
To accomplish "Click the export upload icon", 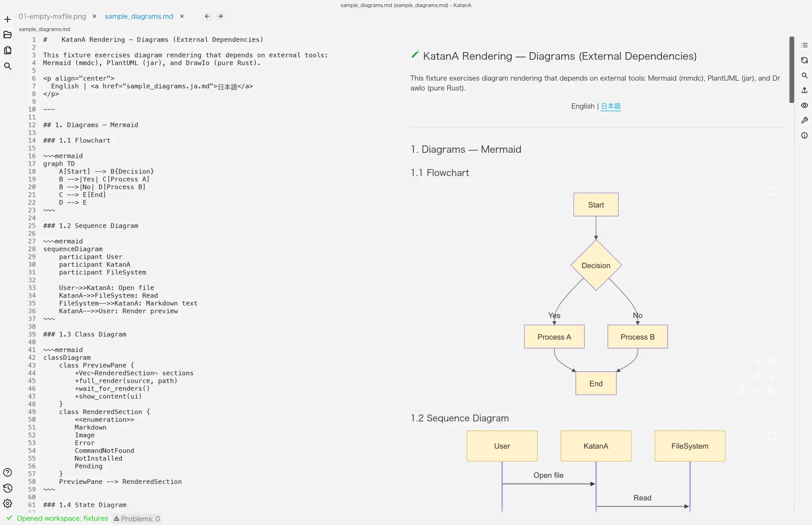I will (x=804, y=90).
